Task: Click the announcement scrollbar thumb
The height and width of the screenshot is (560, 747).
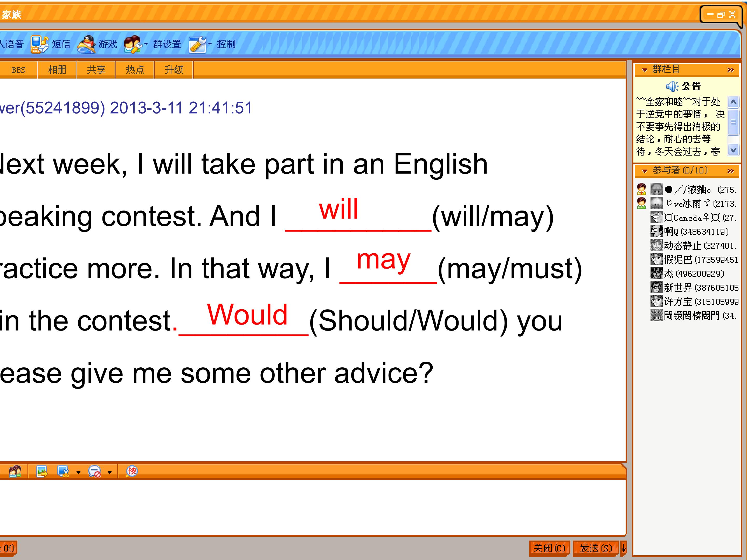Action: point(733,122)
